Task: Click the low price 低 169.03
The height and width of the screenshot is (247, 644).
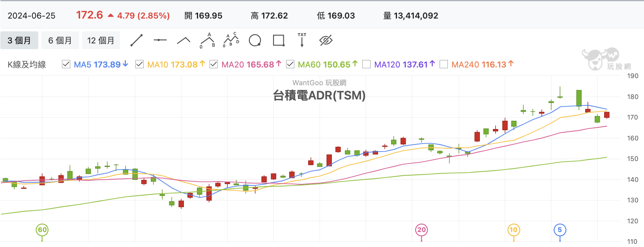Action: point(336,16)
